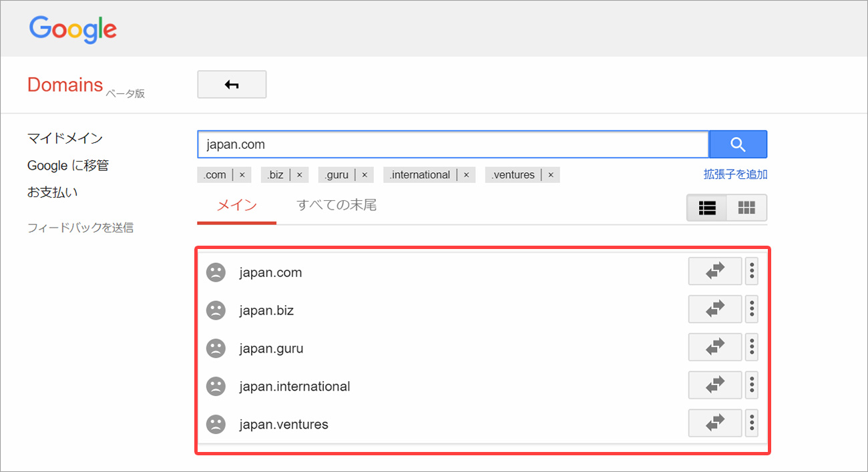Click the Google logo
868x472 pixels.
73,29
